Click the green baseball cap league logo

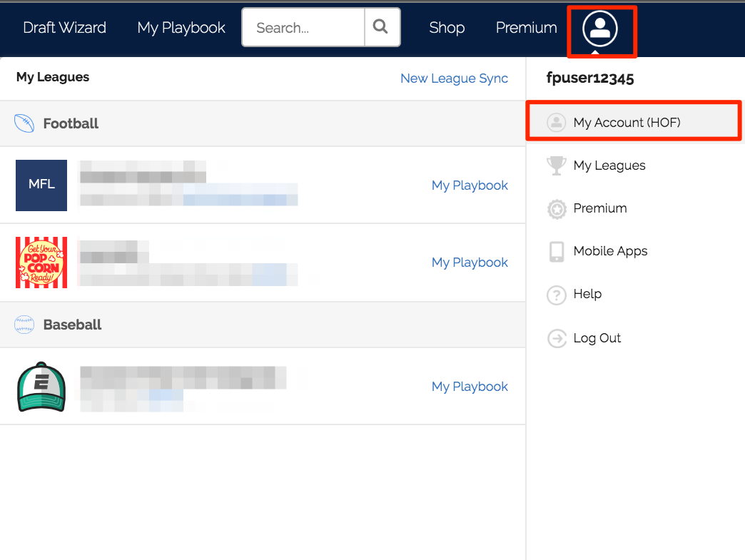click(41, 387)
